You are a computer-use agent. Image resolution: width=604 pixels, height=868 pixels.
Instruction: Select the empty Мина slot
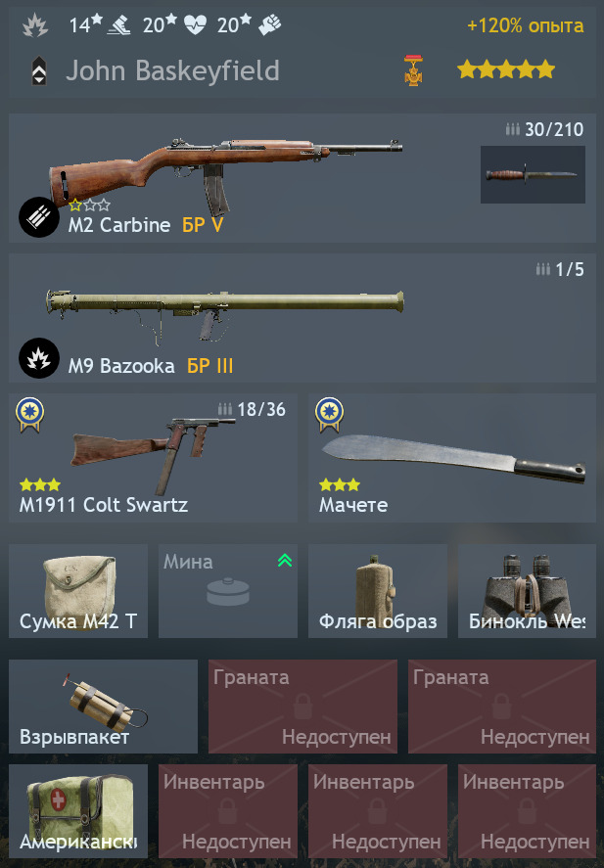click(228, 591)
